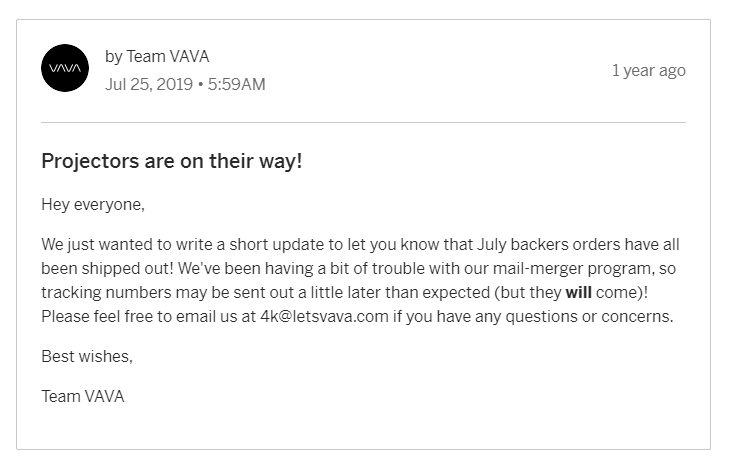Open the 4k@letsvava.com email address

pyautogui.click(x=324, y=316)
